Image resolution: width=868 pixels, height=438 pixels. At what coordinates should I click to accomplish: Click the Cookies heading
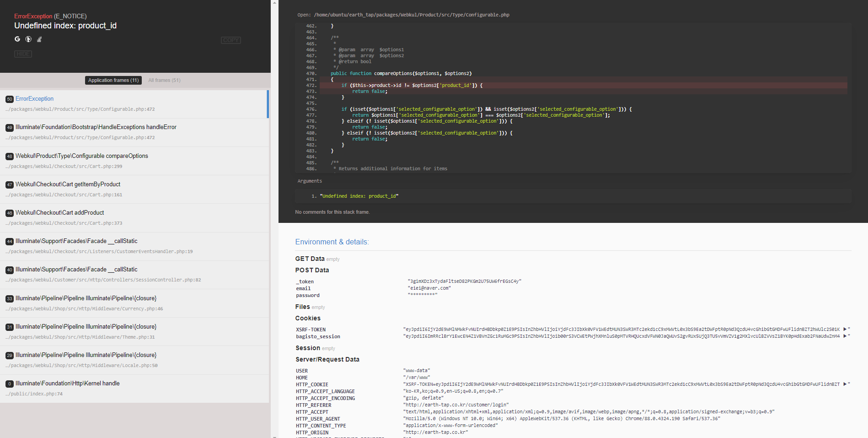tap(308, 318)
